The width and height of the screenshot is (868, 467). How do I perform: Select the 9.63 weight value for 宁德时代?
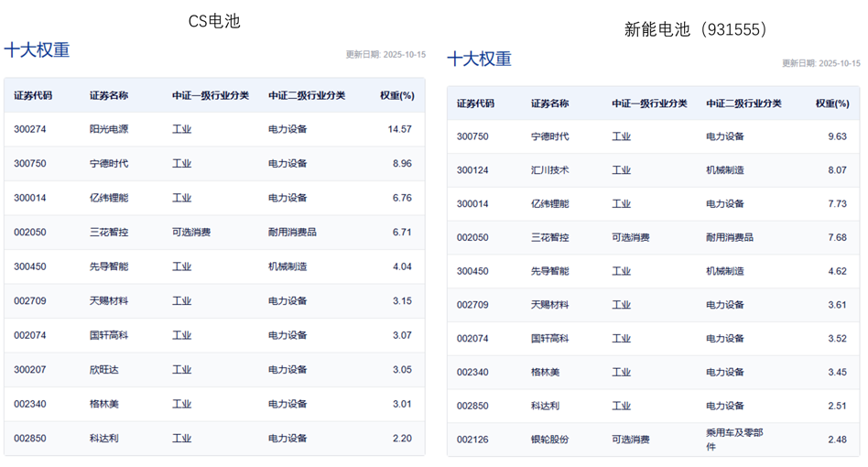click(837, 136)
